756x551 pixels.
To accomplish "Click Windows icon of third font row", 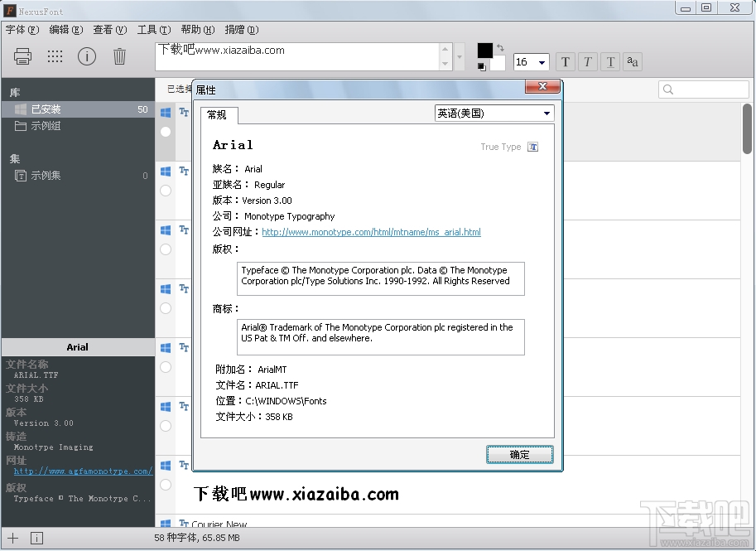I will click(x=166, y=230).
